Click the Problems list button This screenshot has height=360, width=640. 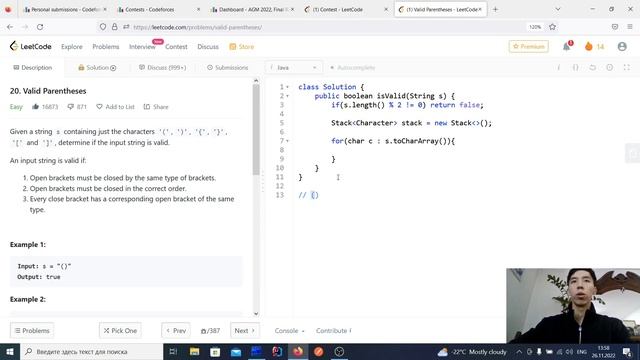click(x=32, y=331)
